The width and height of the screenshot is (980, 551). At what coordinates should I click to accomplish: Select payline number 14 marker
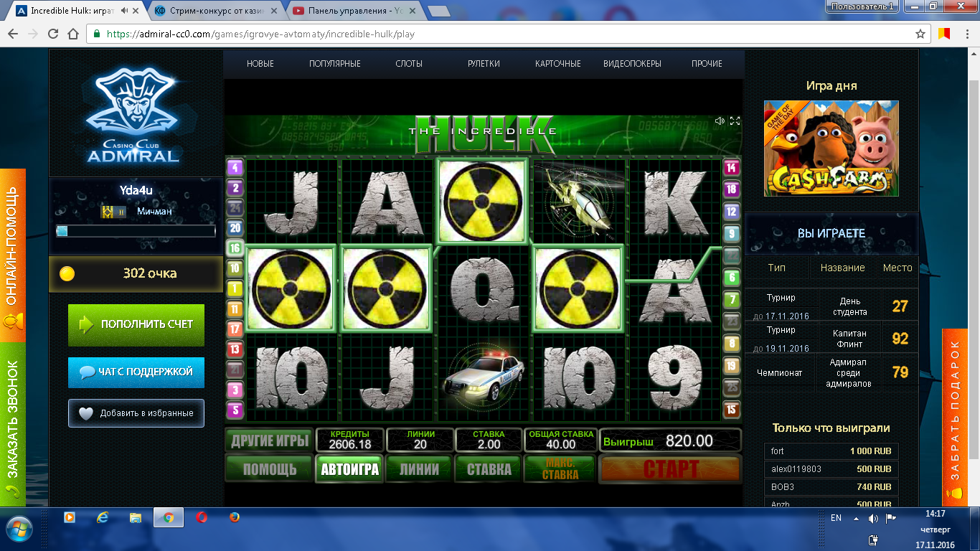pyautogui.click(x=731, y=169)
